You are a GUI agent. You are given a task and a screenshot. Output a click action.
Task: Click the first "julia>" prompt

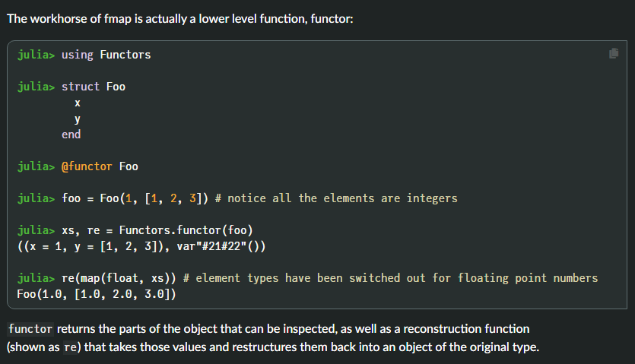point(37,55)
